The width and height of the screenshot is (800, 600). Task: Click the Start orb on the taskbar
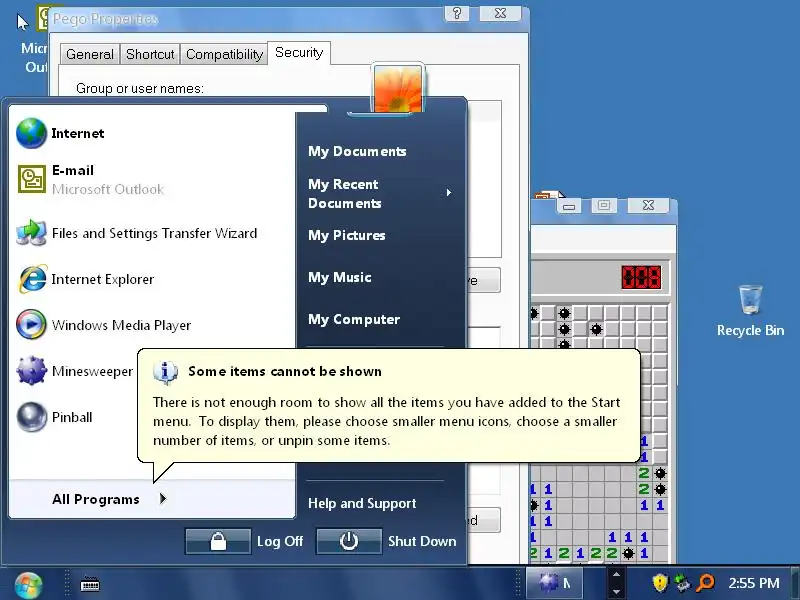28,585
